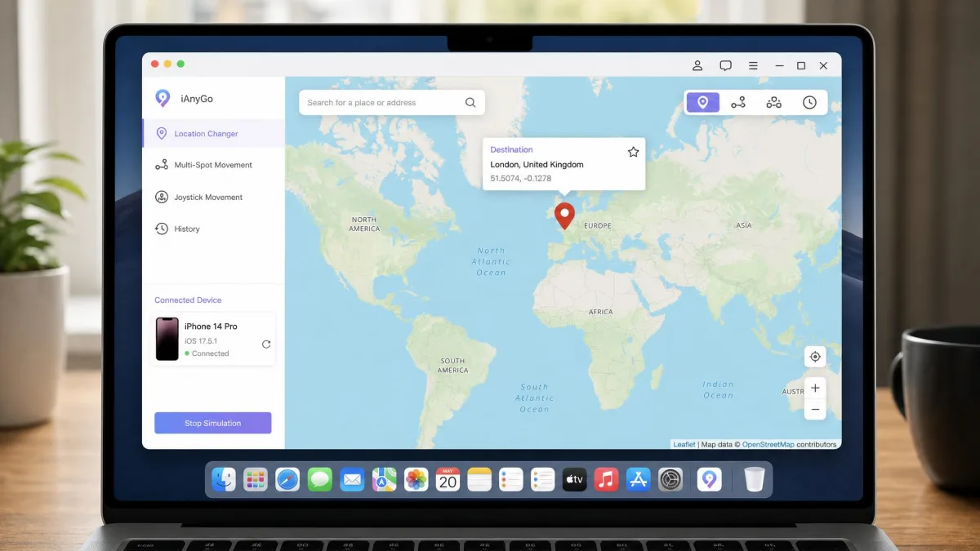Open Notes from the Dock
980x551 pixels.
[x=479, y=480]
